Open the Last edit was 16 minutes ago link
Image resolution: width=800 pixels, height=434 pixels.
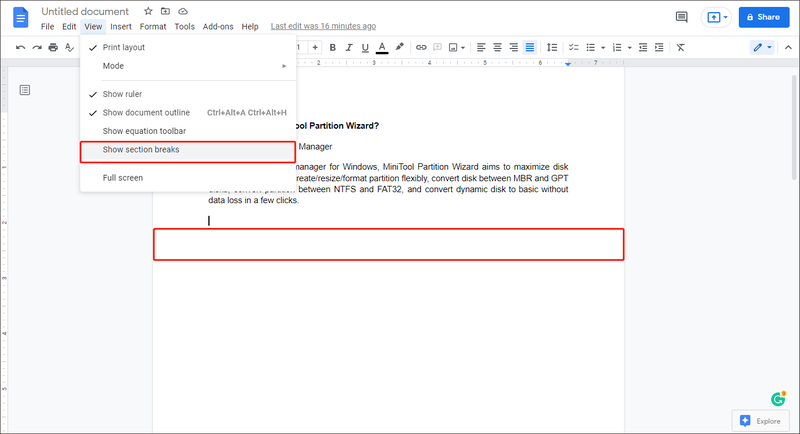(323, 26)
